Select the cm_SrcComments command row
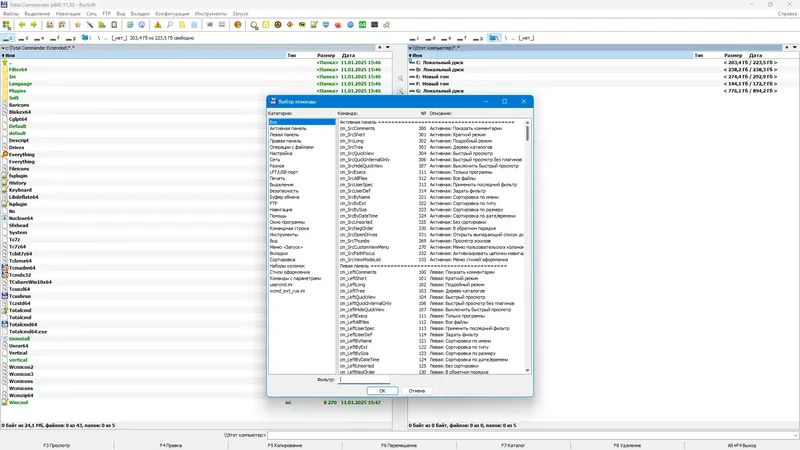The image size is (800, 450). [x=431, y=129]
